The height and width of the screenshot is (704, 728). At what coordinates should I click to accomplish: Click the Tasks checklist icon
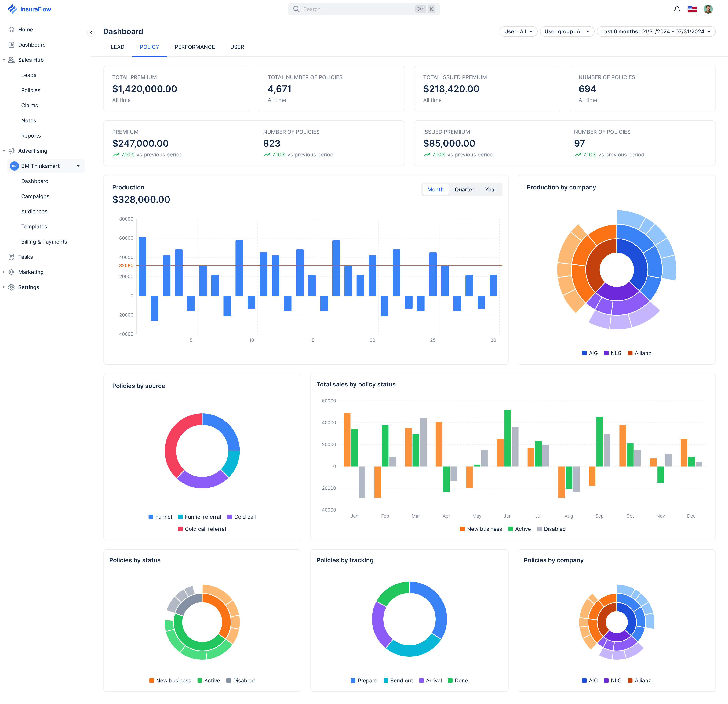[12, 257]
